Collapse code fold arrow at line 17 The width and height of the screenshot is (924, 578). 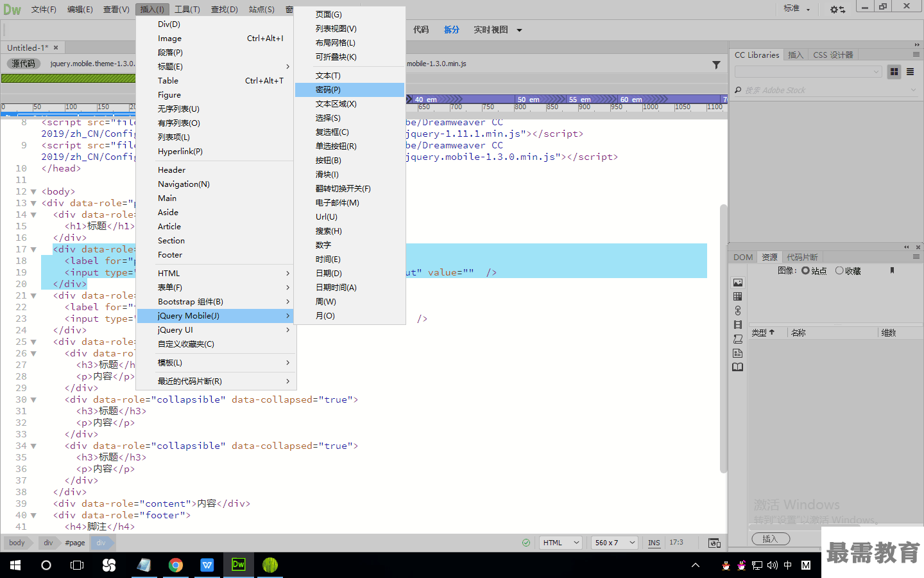(x=33, y=250)
